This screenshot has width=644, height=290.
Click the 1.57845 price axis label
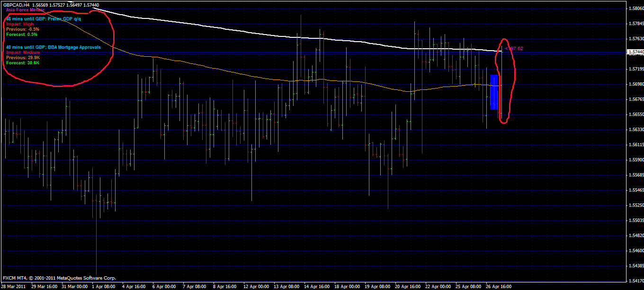[x=635, y=23]
